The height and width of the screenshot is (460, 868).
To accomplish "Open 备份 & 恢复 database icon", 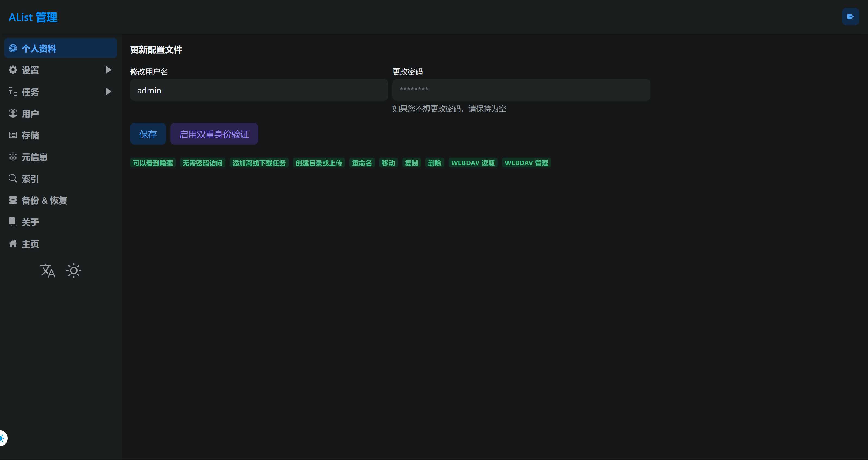I will point(13,200).
